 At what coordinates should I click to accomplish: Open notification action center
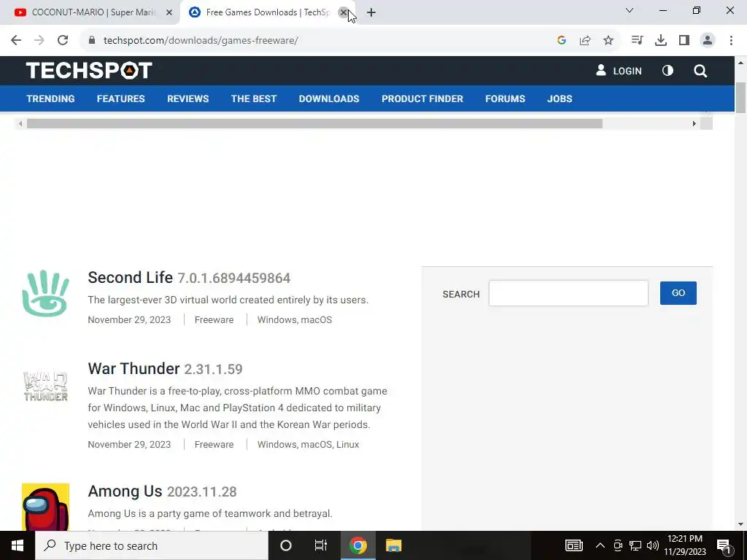click(x=724, y=545)
